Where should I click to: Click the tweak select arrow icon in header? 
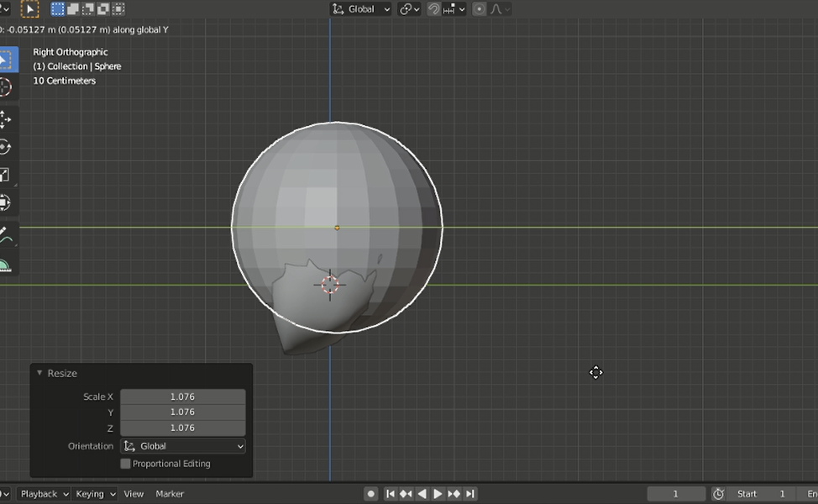tap(29, 9)
